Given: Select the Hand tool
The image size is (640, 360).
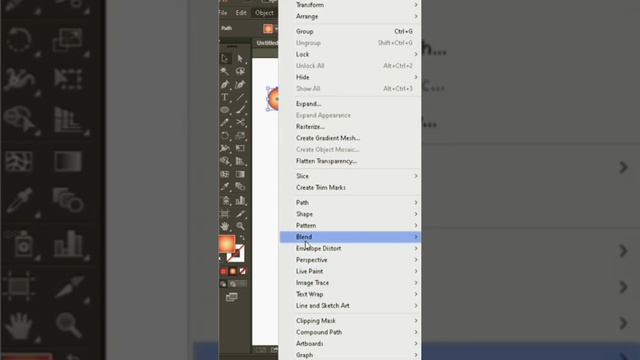Looking at the screenshot, I should point(225,226).
